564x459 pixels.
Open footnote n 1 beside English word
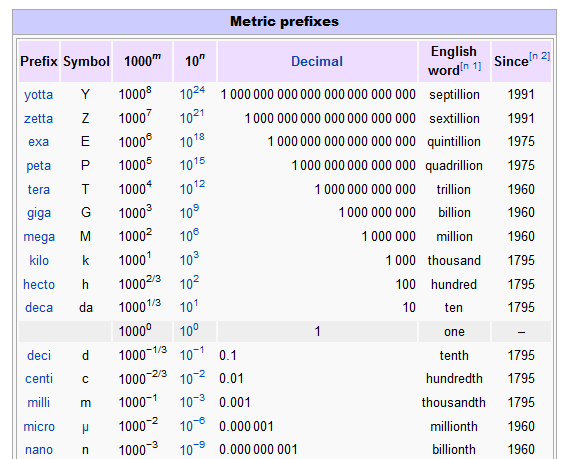point(471,66)
